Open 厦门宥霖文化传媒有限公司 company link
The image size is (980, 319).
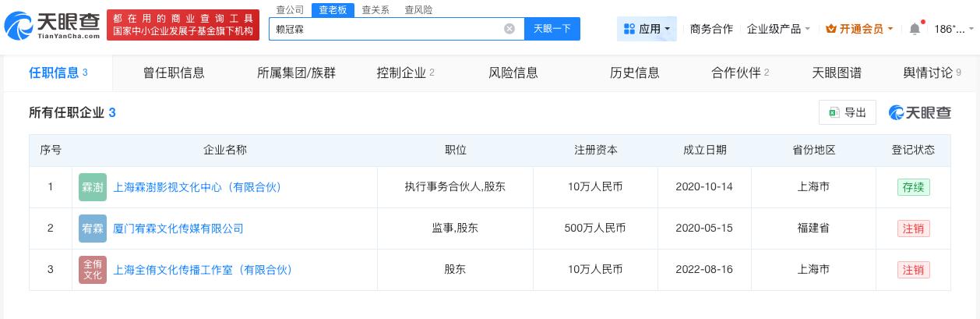pyautogui.click(x=178, y=229)
